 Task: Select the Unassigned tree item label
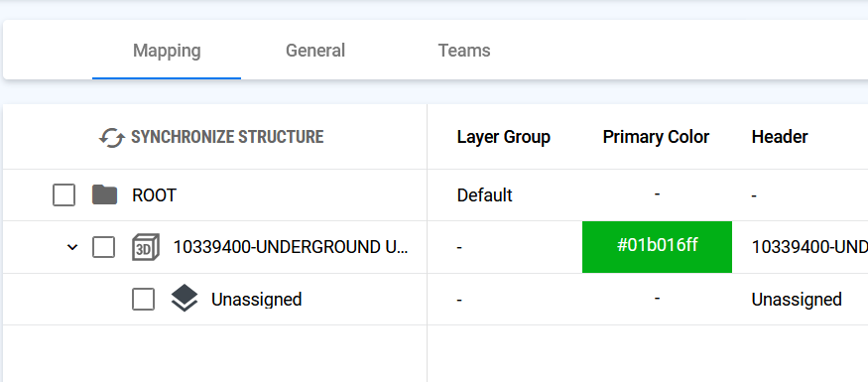pos(256,300)
